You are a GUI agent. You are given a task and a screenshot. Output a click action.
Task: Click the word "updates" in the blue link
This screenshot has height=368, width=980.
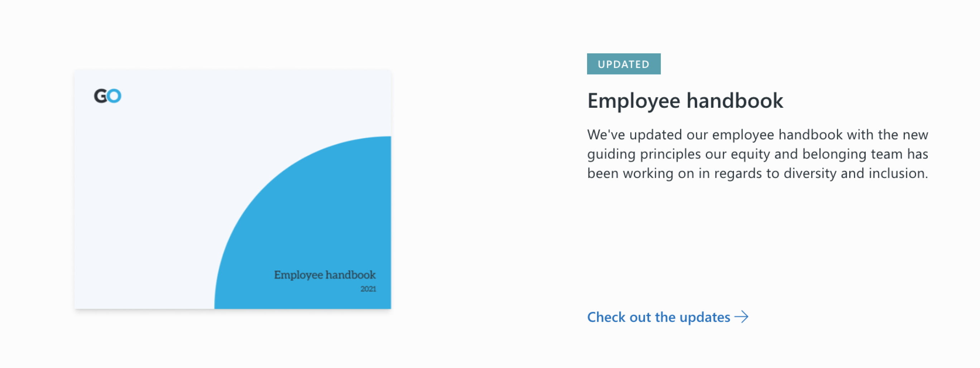[705, 317]
